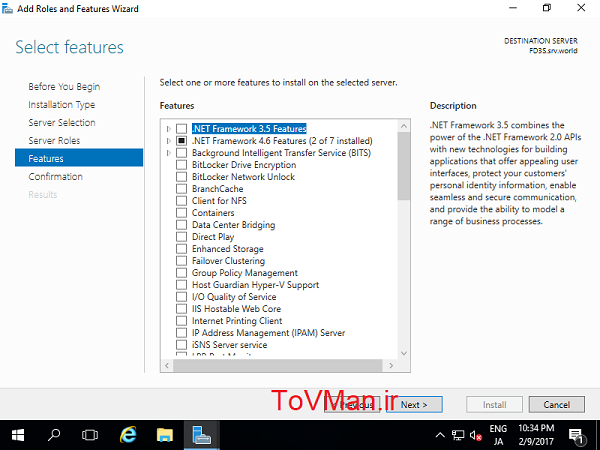Open File Explorer from taskbar
This screenshot has width=600, height=450.
tap(165, 435)
